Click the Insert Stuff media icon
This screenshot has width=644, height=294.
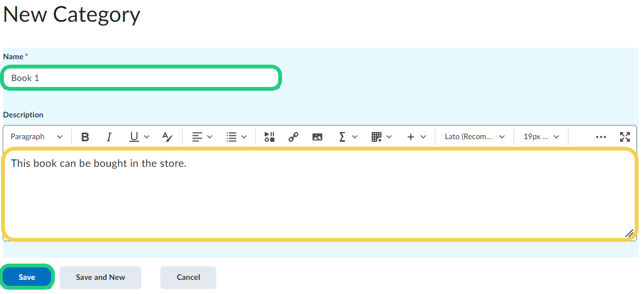tap(270, 137)
